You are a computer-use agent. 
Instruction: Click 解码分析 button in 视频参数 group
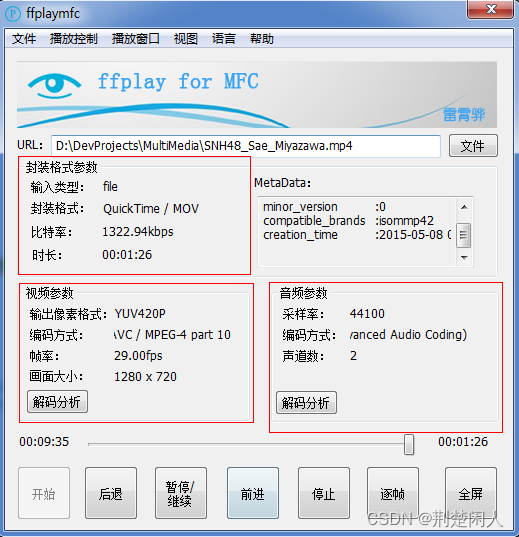[x=57, y=401]
